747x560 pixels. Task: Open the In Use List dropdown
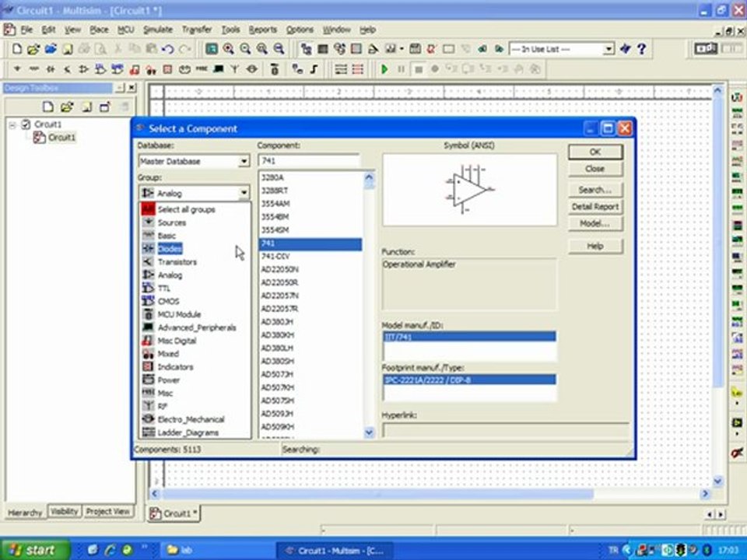[608, 49]
